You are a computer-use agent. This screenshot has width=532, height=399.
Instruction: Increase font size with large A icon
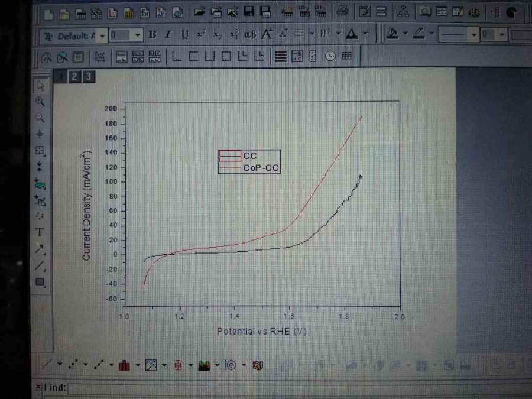click(x=267, y=34)
